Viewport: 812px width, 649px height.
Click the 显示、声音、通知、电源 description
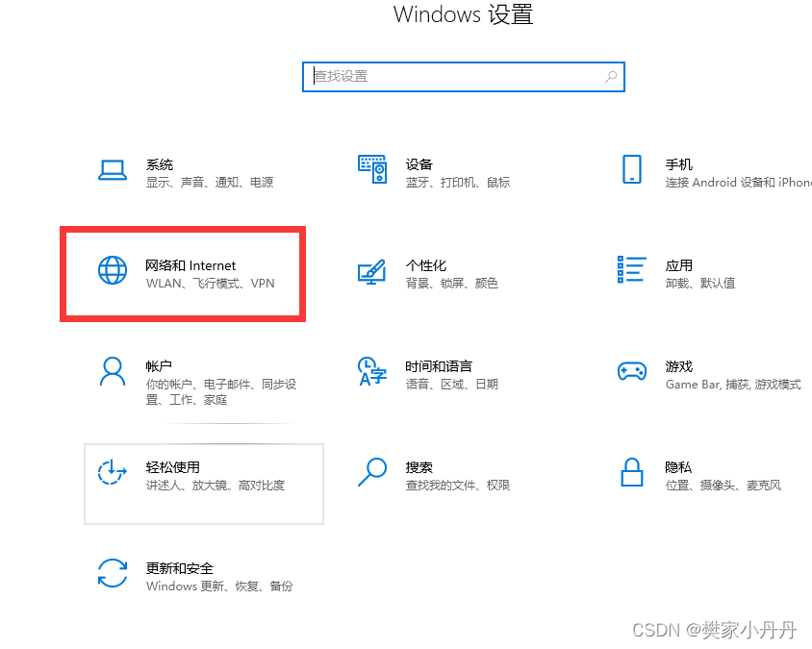click(210, 182)
